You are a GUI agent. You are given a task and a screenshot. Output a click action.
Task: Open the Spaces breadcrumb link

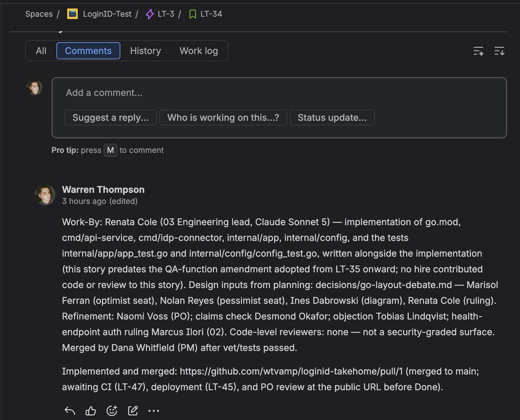click(x=39, y=14)
